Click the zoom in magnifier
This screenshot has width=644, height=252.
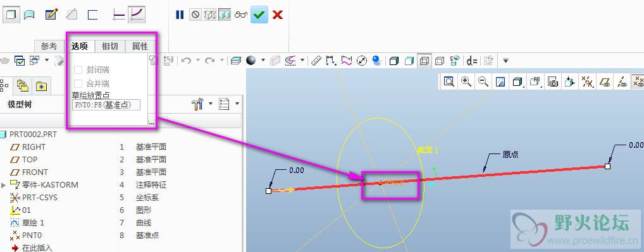coord(466,82)
